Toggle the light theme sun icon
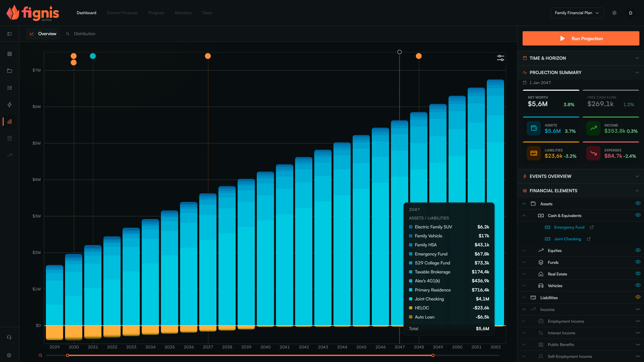Viewport: 644px width, 362px height. [614, 13]
